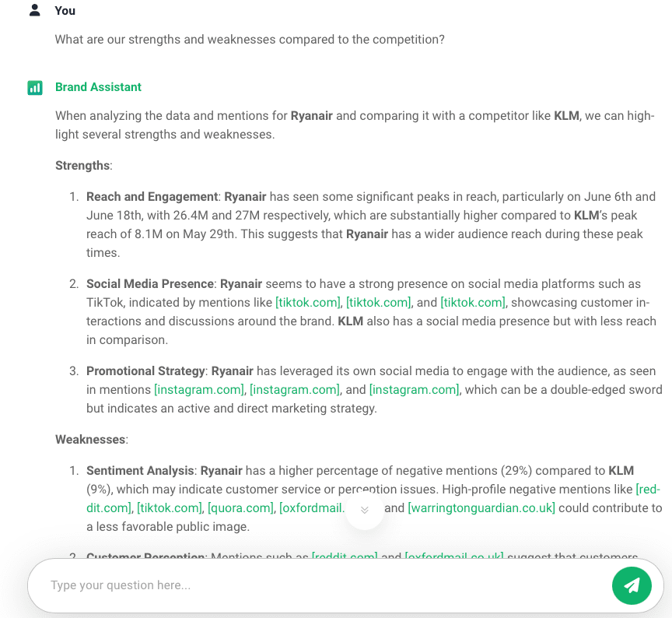Open the third tiktok.com link under Social Media Presence
Screen dimensions: 672x618
click(473, 302)
